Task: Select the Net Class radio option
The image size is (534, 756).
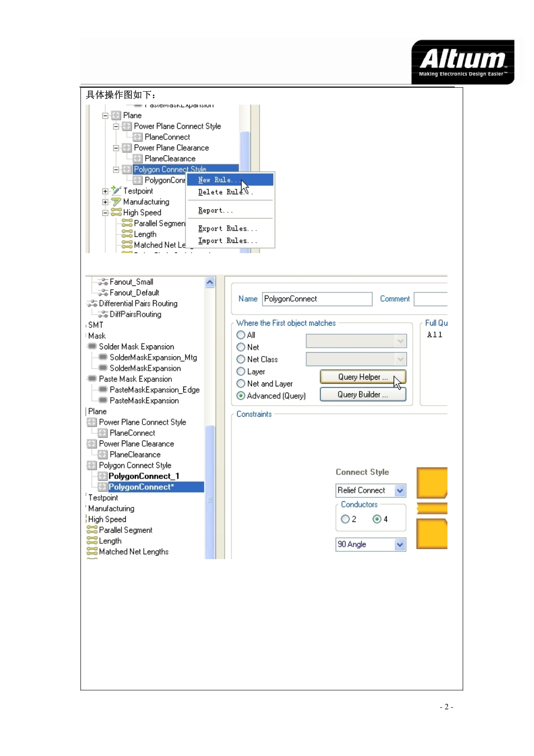Action: pos(241,359)
